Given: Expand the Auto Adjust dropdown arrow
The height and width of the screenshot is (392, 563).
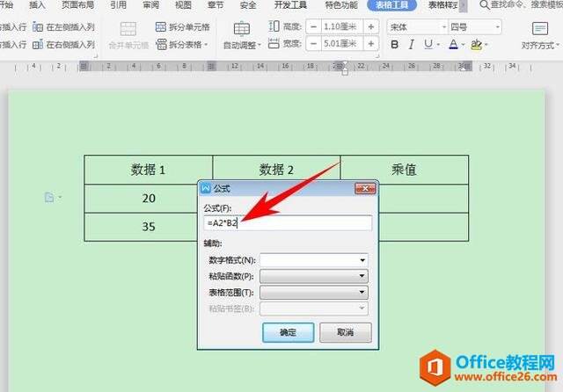Looking at the screenshot, I should (x=260, y=45).
